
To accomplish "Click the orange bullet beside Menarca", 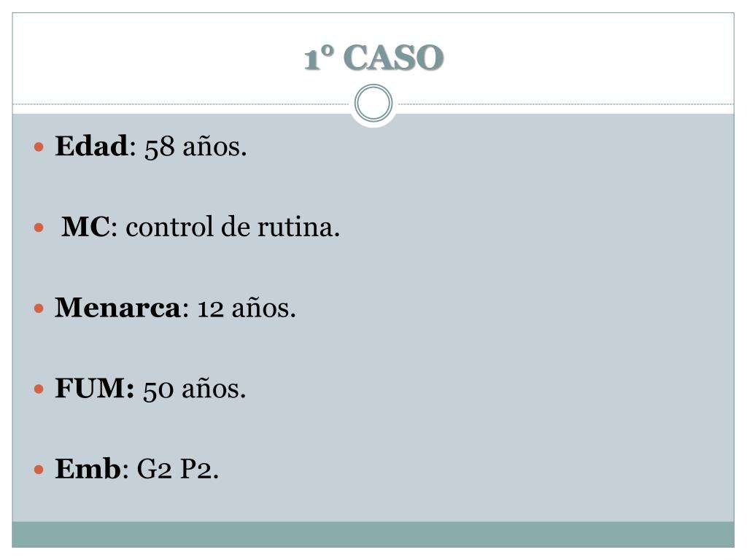I will pyautogui.click(x=39, y=308).
